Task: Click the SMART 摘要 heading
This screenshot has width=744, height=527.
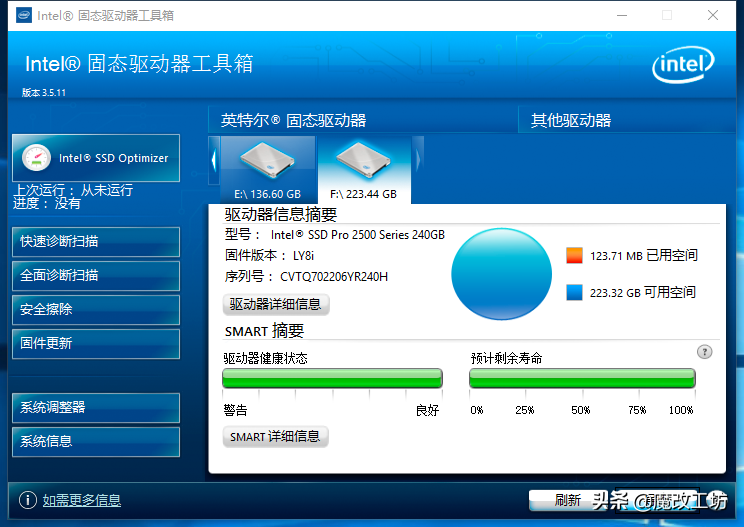Action: [264, 331]
